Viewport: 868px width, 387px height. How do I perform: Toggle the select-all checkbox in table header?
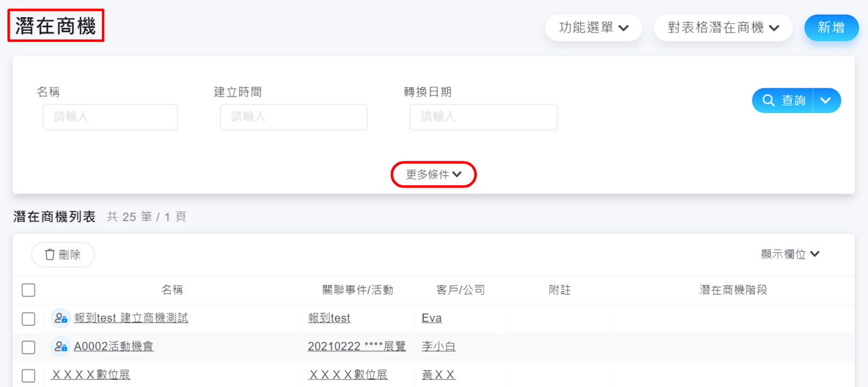29,290
